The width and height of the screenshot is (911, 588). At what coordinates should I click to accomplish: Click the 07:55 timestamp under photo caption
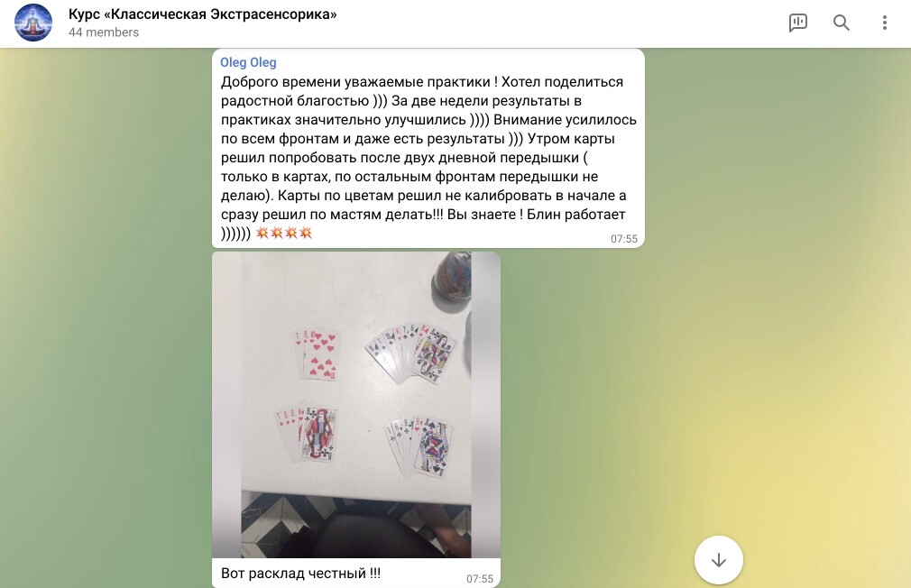pyautogui.click(x=479, y=579)
